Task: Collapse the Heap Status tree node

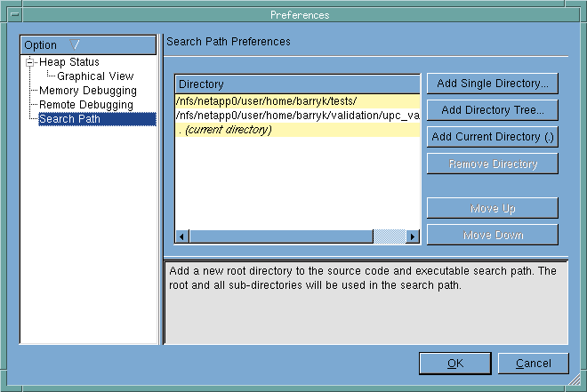Action: coord(30,62)
